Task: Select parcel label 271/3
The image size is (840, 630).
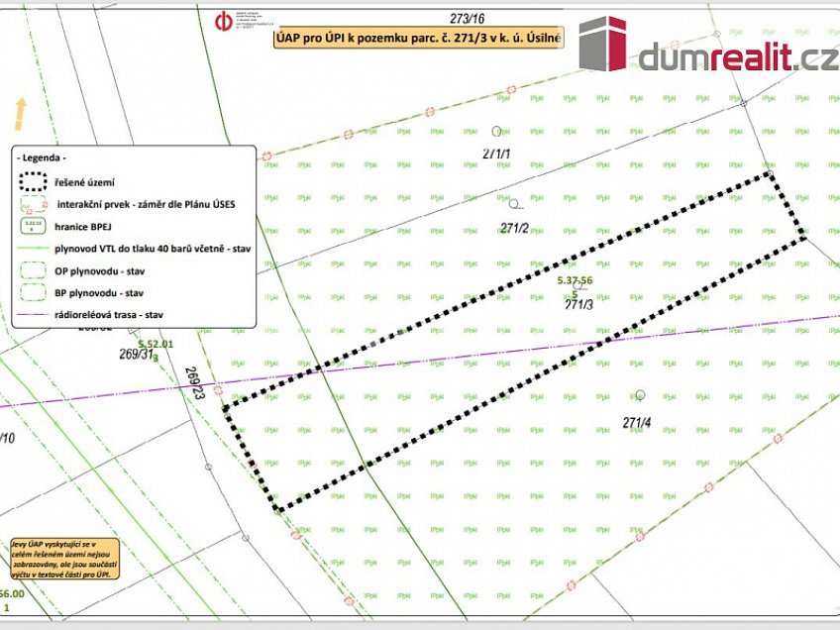Action: click(x=578, y=305)
